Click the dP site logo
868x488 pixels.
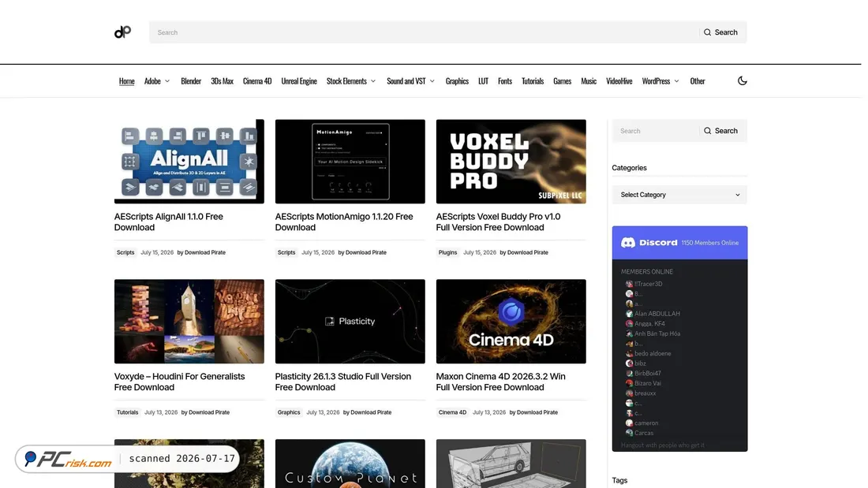coord(122,32)
